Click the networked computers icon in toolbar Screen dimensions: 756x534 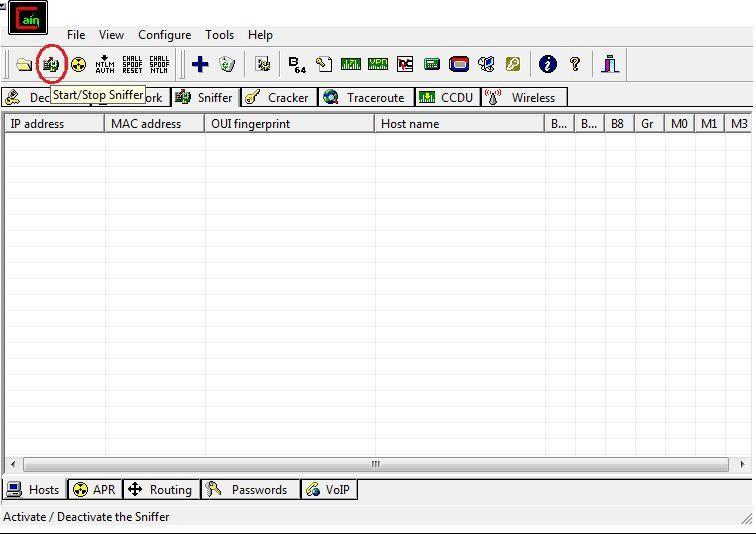click(x=486, y=64)
